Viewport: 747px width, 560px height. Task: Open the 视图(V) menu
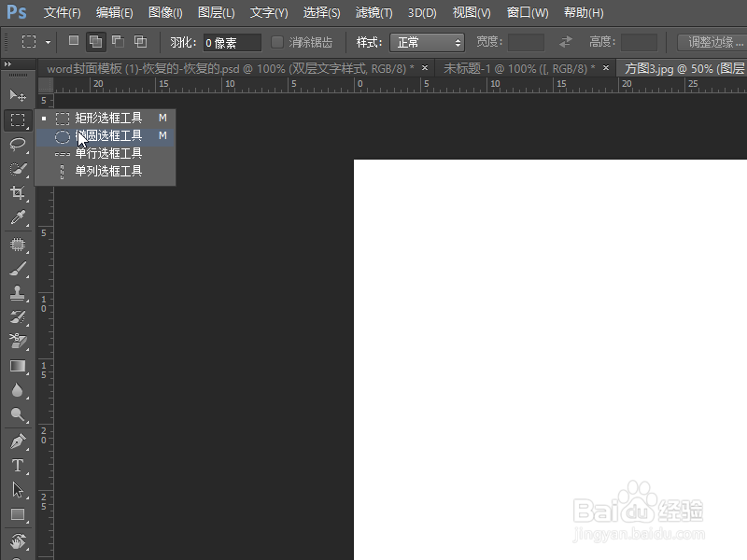[x=472, y=13]
